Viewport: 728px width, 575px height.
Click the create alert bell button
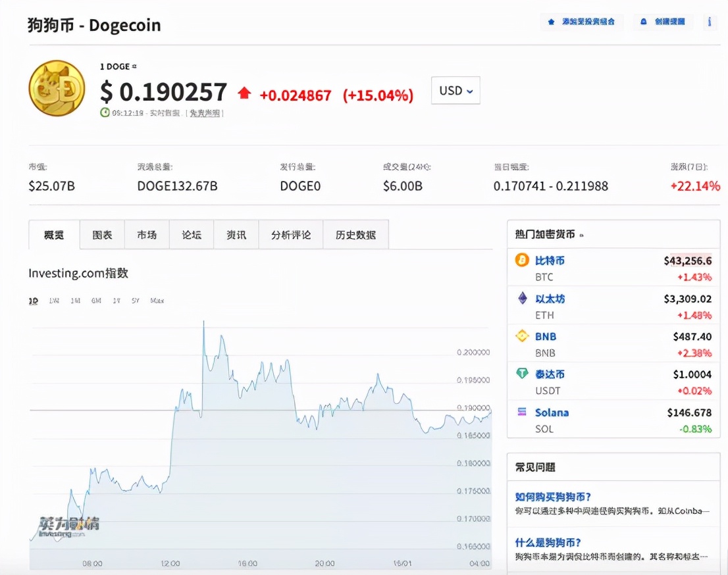663,22
